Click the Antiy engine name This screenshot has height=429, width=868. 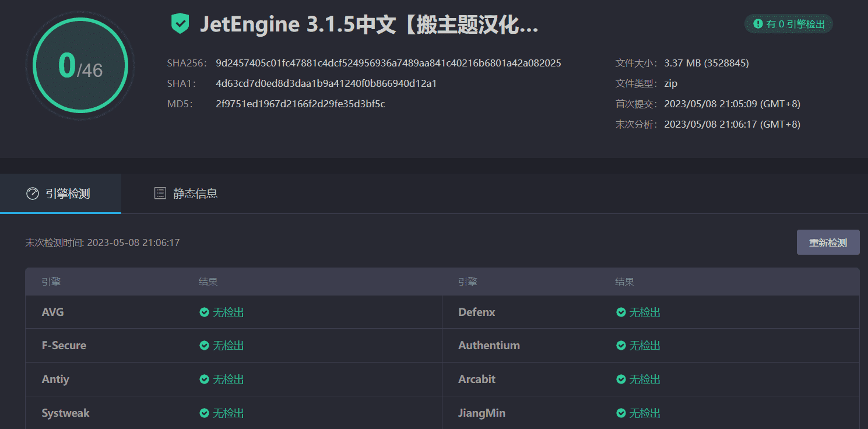[55, 379]
